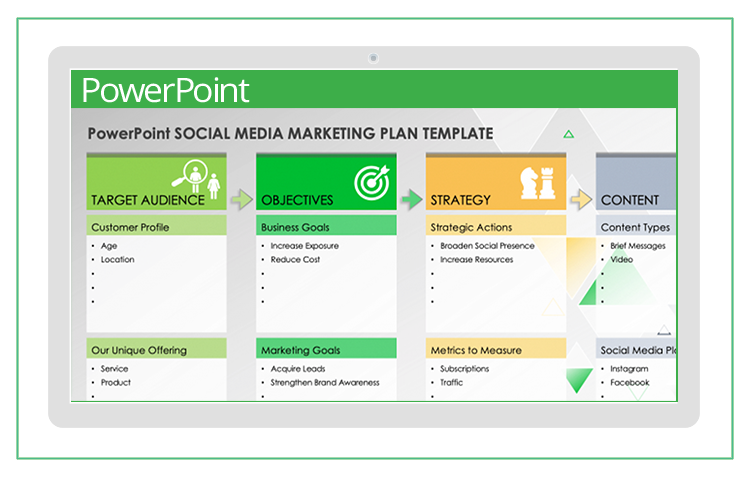
Task: Select the Social Media Marketing Plan Template heading
Action: point(290,133)
